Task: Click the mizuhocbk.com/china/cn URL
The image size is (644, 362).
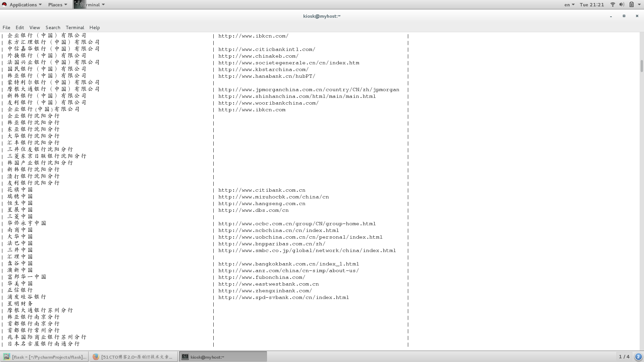Action: (x=274, y=197)
